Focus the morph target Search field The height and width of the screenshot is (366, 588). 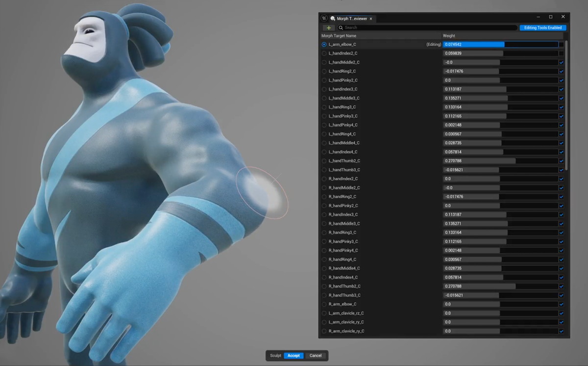coord(426,28)
